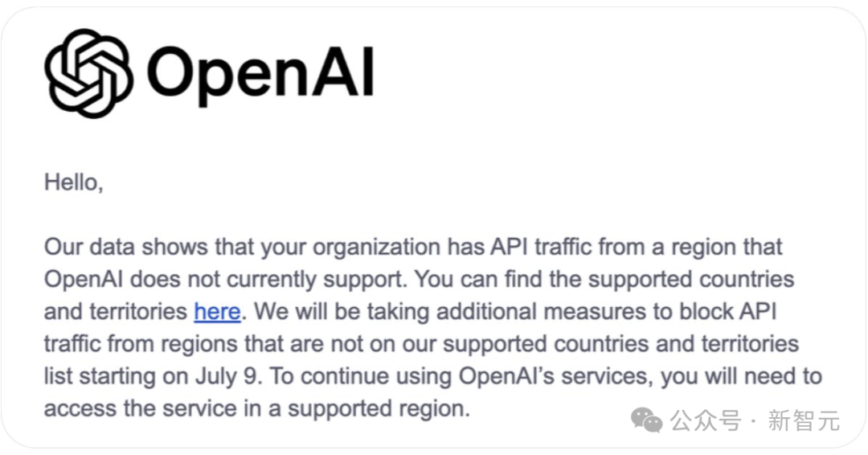Click the WeChat icon in the watermark

tap(646, 420)
